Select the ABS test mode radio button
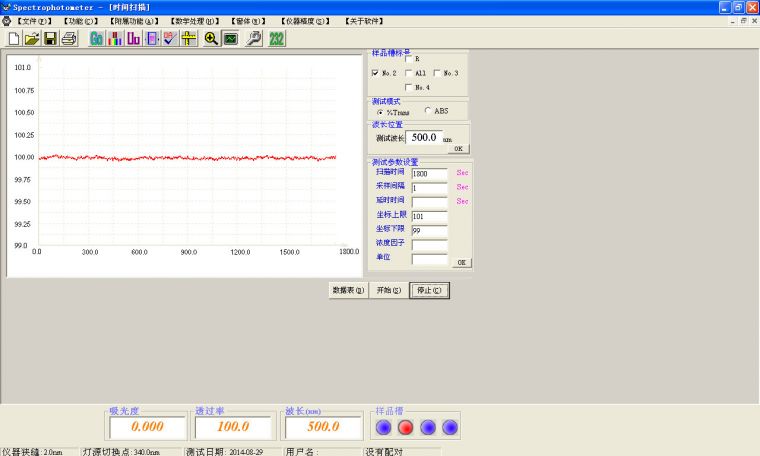The image size is (760, 456). click(429, 111)
